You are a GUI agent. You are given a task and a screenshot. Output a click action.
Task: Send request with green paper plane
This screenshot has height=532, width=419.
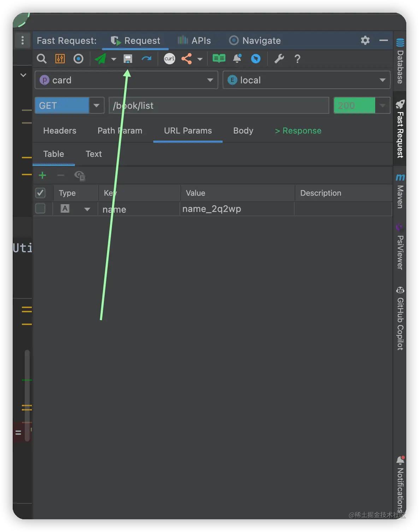coord(101,59)
